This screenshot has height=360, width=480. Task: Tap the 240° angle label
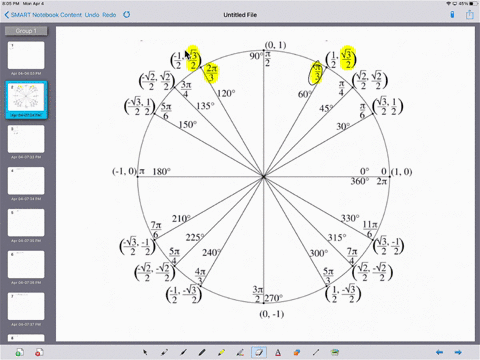pyautogui.click(x=211, y=253)
